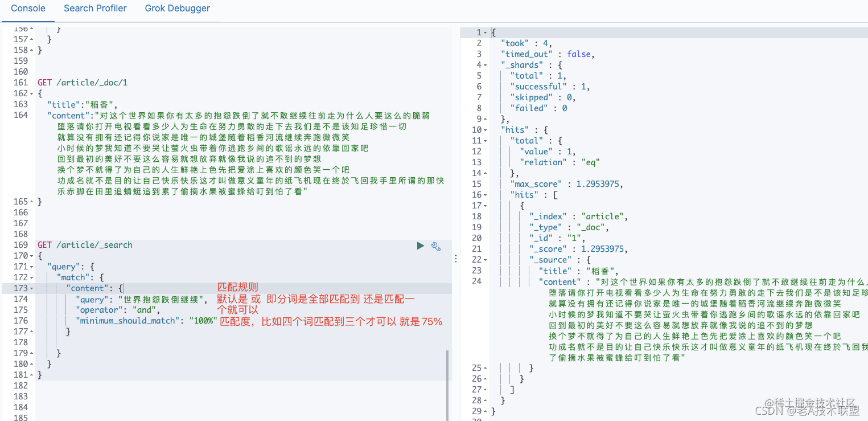The image size is (868, 421).
Task: Click the GET /article/_search request line
Action: pos(85,245)
